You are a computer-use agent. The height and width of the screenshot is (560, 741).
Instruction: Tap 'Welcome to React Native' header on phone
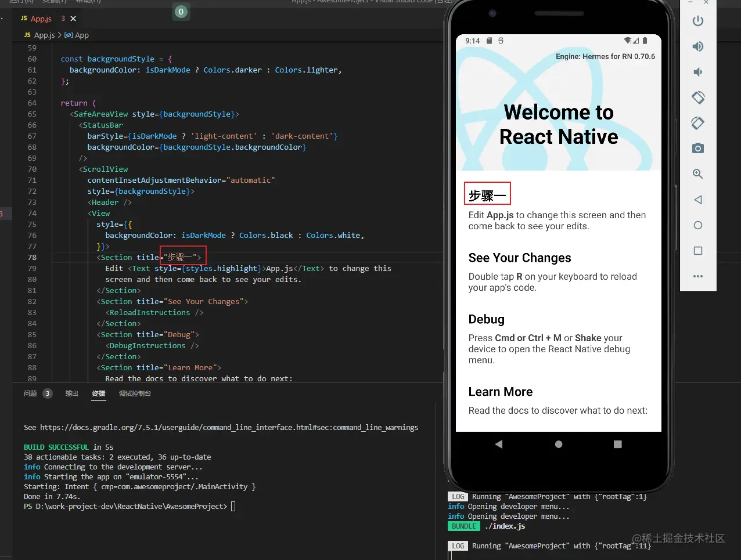[559, 124]
